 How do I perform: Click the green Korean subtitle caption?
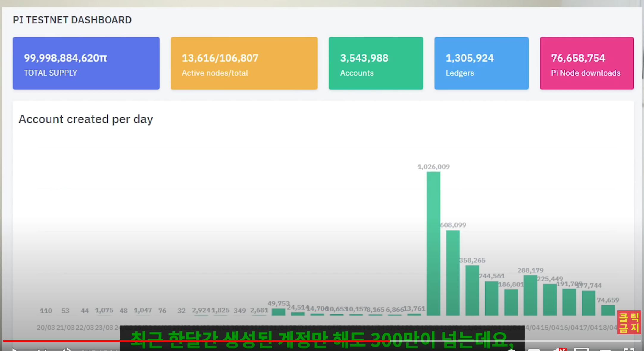pyautogui.click(x=322, y=339)
